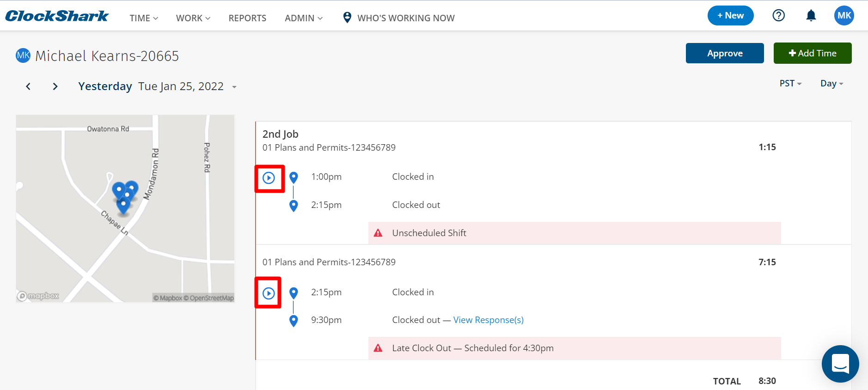Click location pin for 1:00pm clock in
Viewport: 868px width, 390px height.
click(293, 177)
